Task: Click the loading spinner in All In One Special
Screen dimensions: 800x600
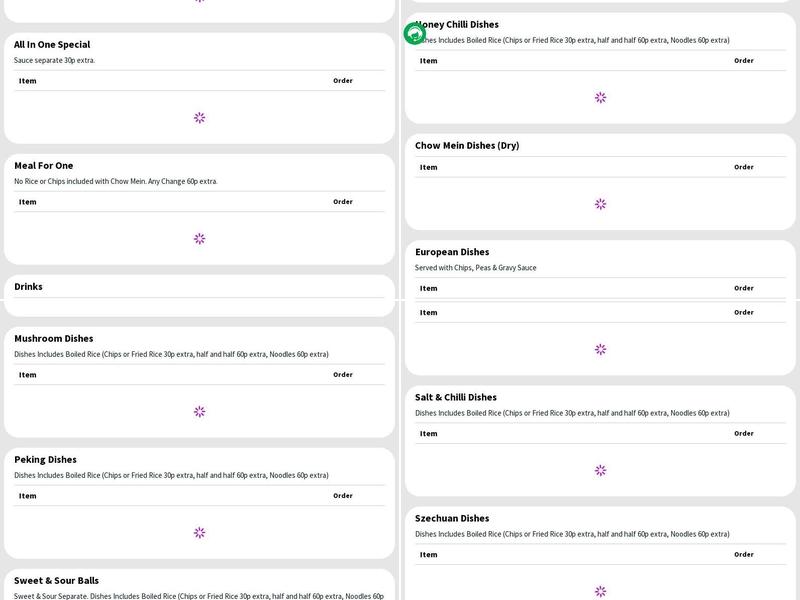Action: click(x=199, y=118)
